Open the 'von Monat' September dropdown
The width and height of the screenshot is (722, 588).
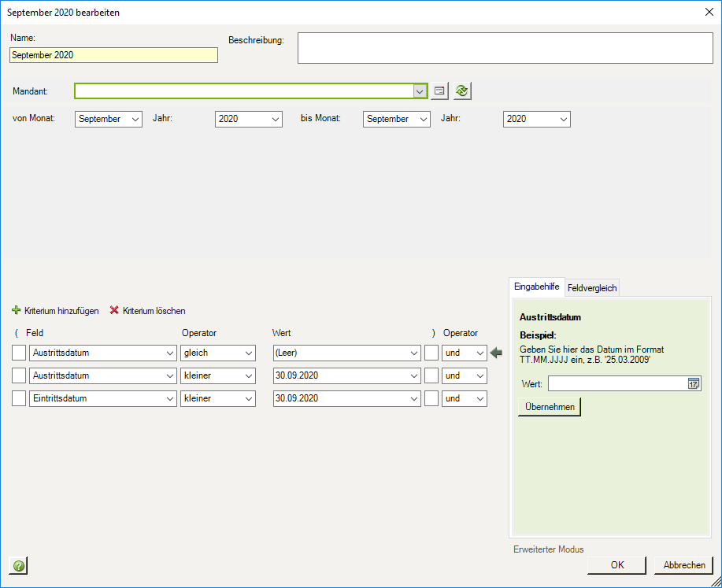pyautogui.click(x=135, y=120)
